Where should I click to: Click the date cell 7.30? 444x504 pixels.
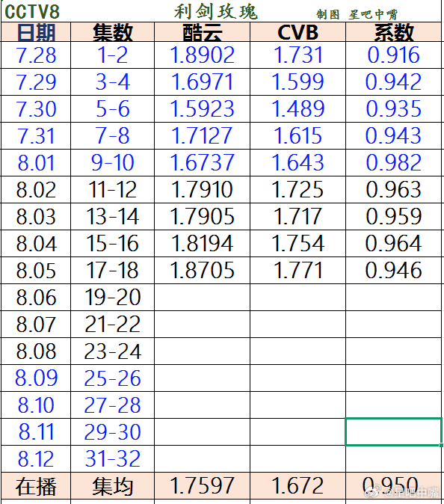[x=36, y=108]
